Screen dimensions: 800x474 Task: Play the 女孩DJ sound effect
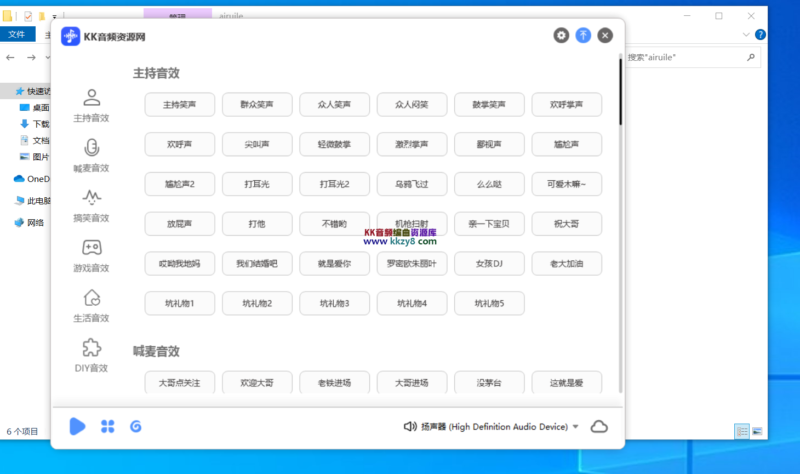[x=489, y=264]
